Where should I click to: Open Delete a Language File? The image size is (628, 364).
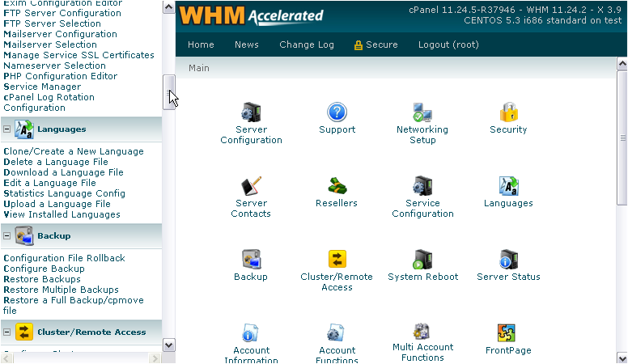tap(56, 162)
